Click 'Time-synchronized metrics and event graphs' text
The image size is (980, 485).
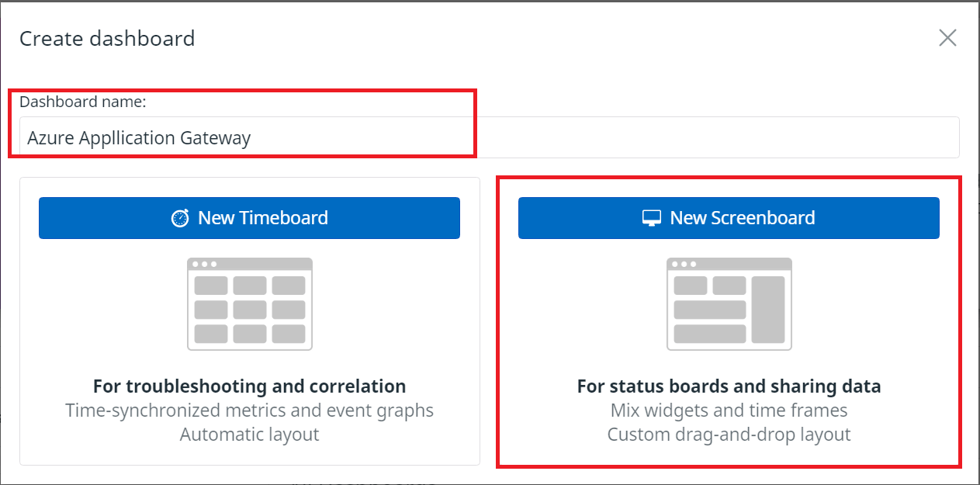(x=249, y=410)
